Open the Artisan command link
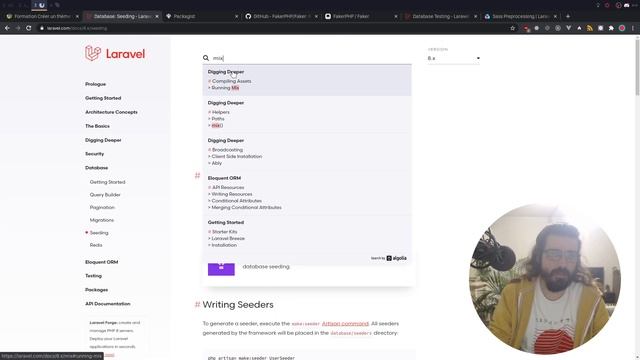Image resolution: width=640 pixels, height=360 pixels. point(345,324)
